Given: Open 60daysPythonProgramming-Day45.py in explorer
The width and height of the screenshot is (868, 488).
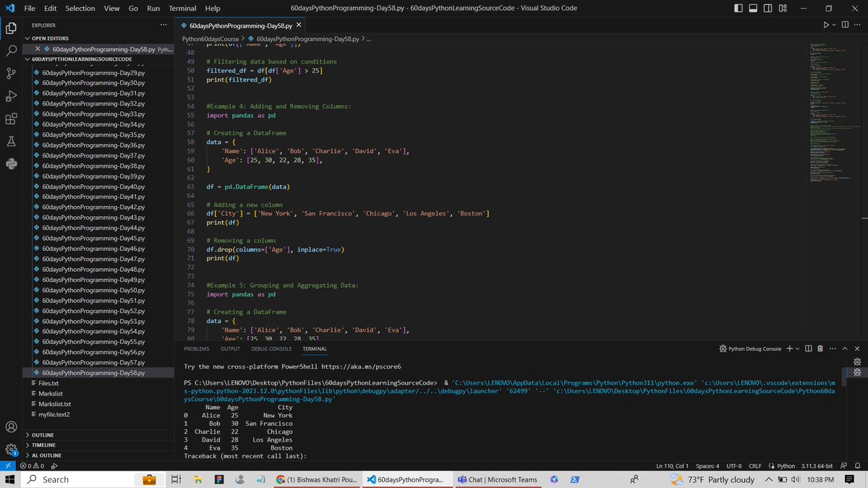Looking at the screenshot, I should click(x=98, y=238).
